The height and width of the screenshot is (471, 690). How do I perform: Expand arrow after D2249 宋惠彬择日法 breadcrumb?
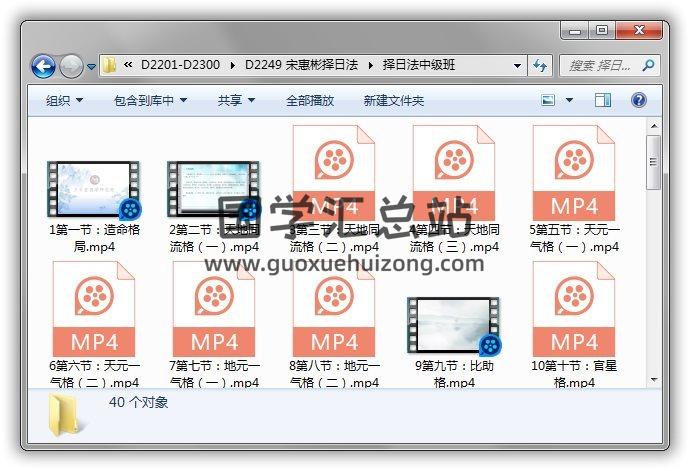(x=371, y=66)
